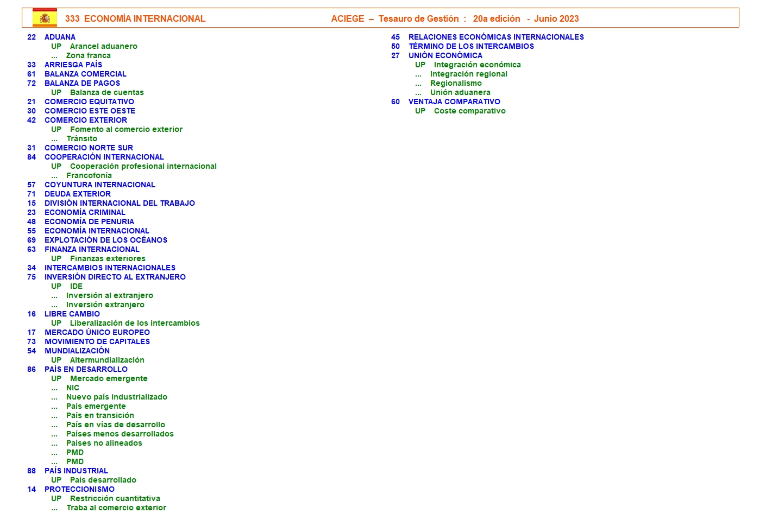Click the header title 333 ECONOMÍA INTERNACIONAL
The height and width of the screenshot is (532, 766).
point(135,18)
